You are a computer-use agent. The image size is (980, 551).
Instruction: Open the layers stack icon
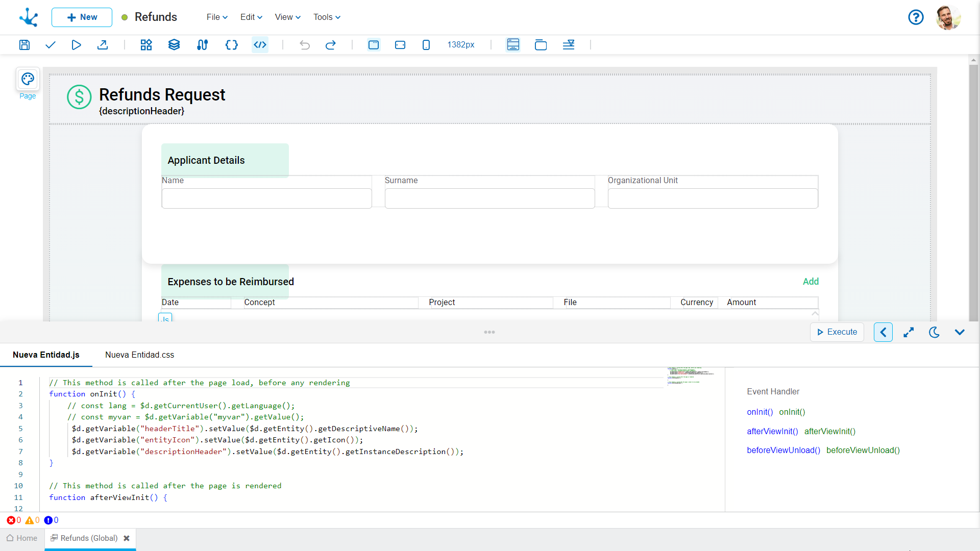pos(174,45)
